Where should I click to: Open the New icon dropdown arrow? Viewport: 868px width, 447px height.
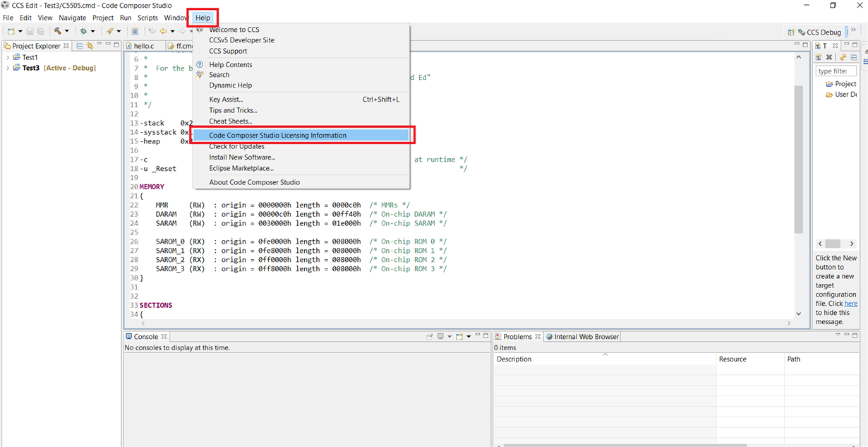pos(20,31)
